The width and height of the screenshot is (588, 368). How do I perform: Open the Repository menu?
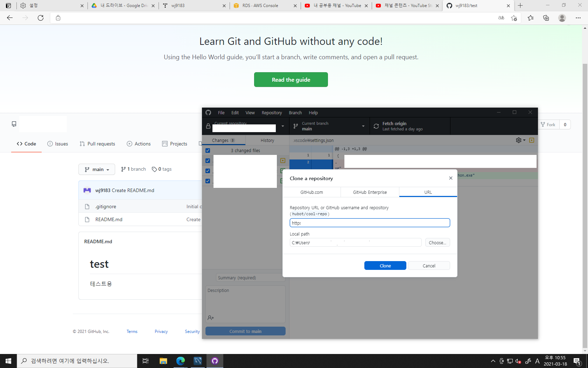[272, 113]
